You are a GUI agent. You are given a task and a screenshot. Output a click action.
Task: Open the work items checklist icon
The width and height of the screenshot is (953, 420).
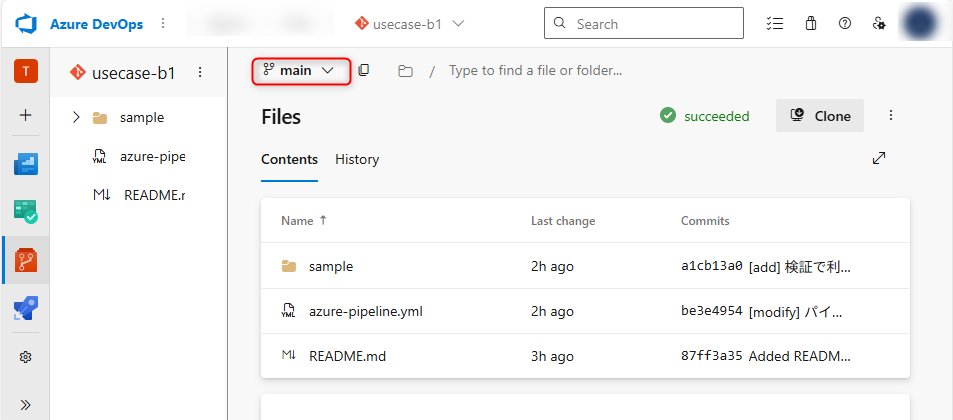tap(774, 24)
